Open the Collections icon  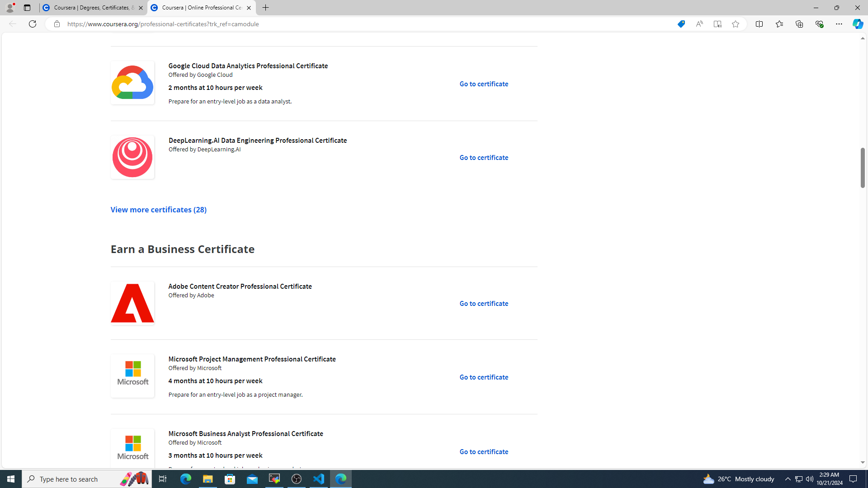[799, 24]
